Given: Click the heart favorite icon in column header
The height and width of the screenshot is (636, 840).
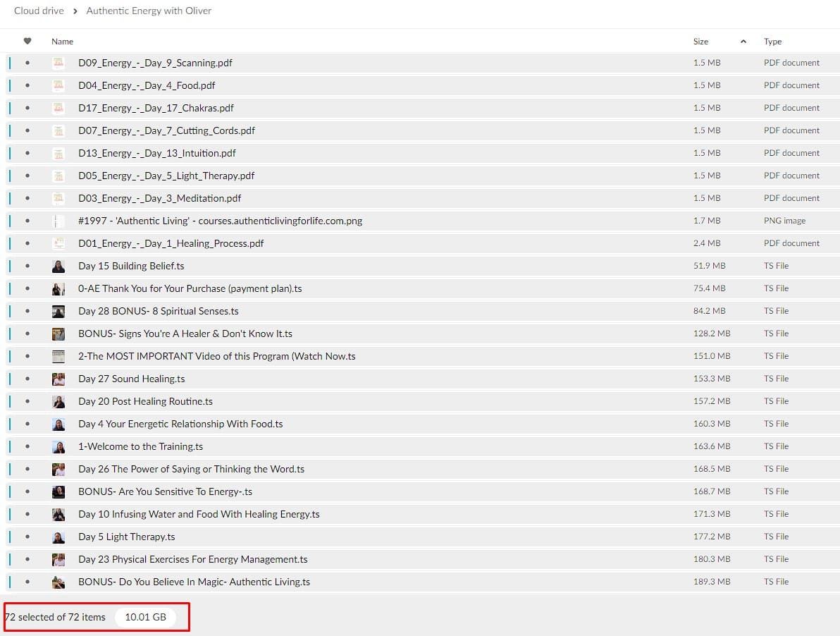Looking at the screenshot, I should coord(27,41).
